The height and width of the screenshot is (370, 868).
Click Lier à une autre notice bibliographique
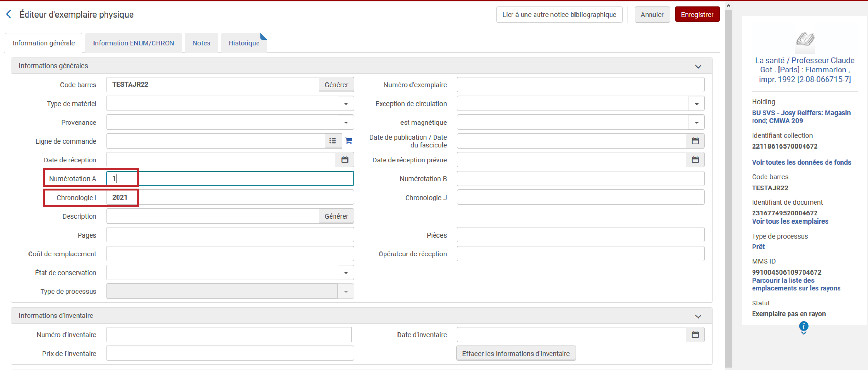(x=559, y=14)
